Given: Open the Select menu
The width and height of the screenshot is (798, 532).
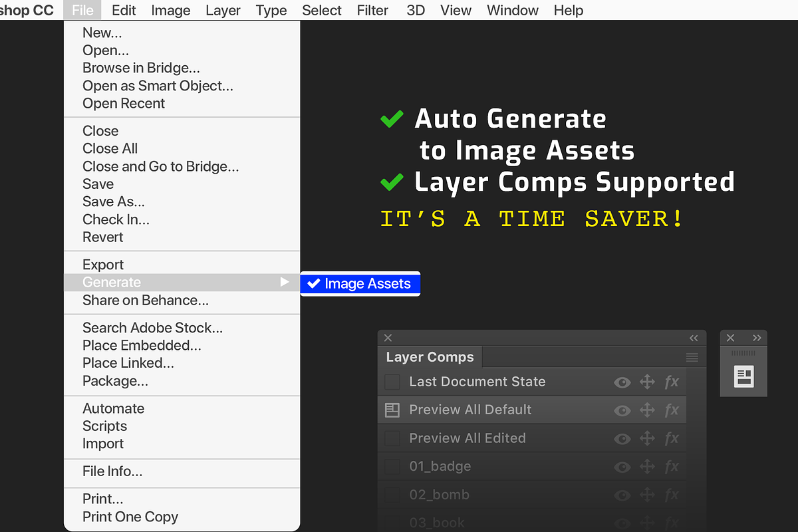Looking at the screenshot, I should point(322,10).
